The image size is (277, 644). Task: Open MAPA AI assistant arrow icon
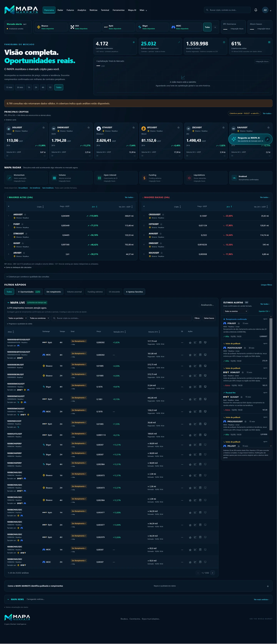(x=267, y=139)
